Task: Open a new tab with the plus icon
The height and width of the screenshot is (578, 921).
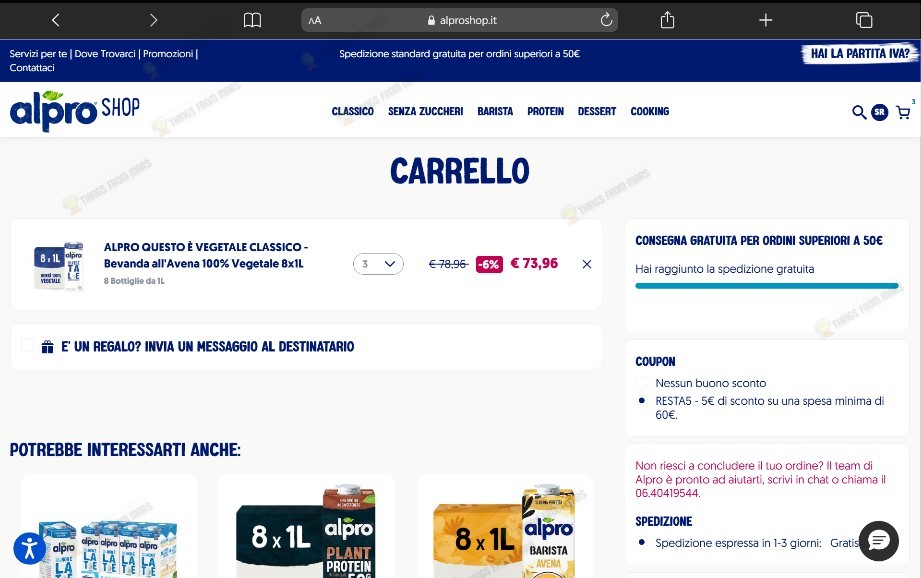Action: point(765,21)
